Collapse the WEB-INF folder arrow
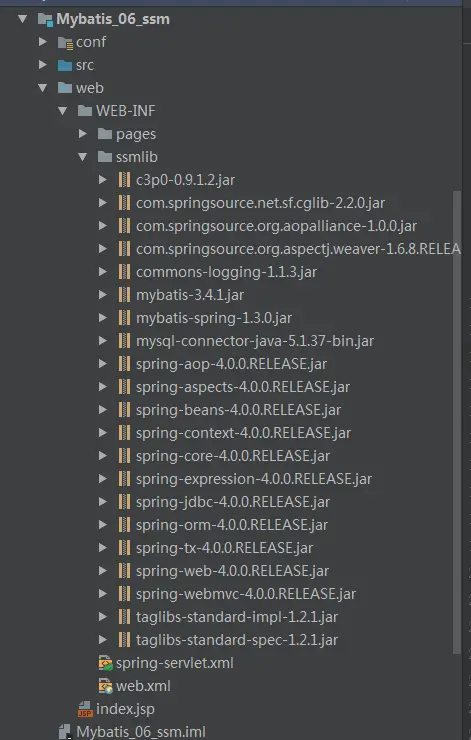 click(62, 111)
